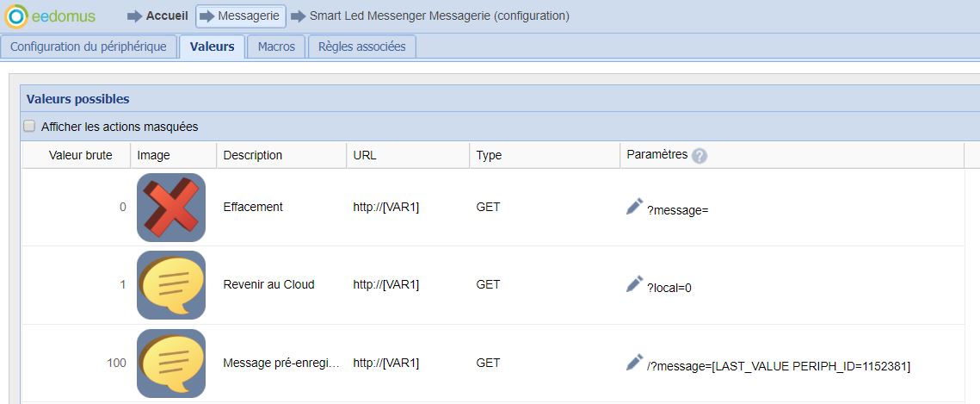Edit the ?local=0 parameter with pencil
The image size is (980, 404).
[634, 283]
